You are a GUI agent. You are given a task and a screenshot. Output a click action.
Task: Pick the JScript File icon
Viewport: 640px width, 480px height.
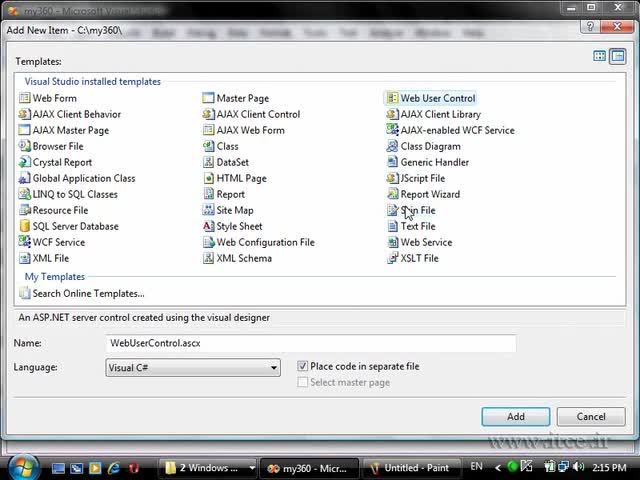tap(392, 178)
